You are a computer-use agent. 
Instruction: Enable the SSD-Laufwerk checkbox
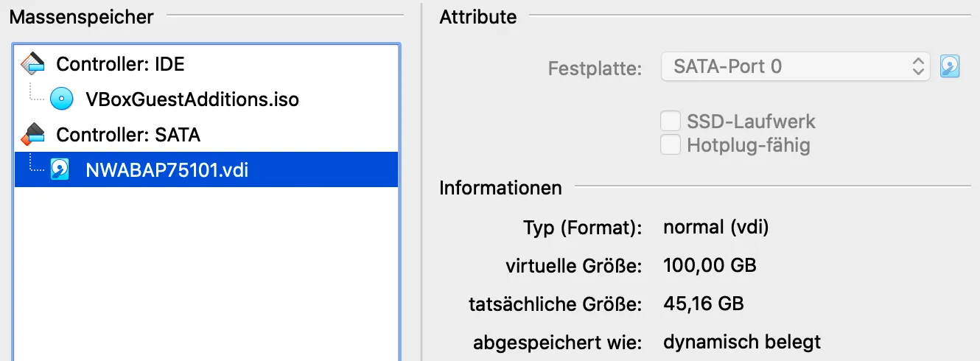670,122
